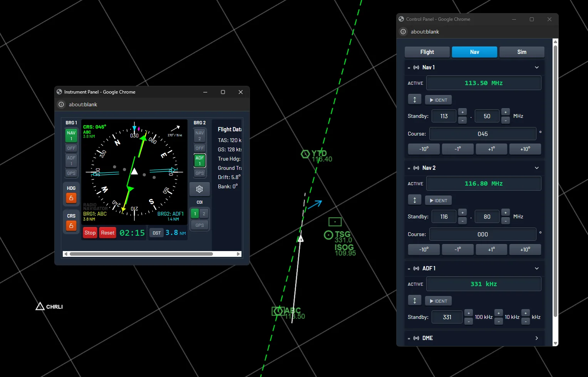Expand the DME section

(537, 338)
